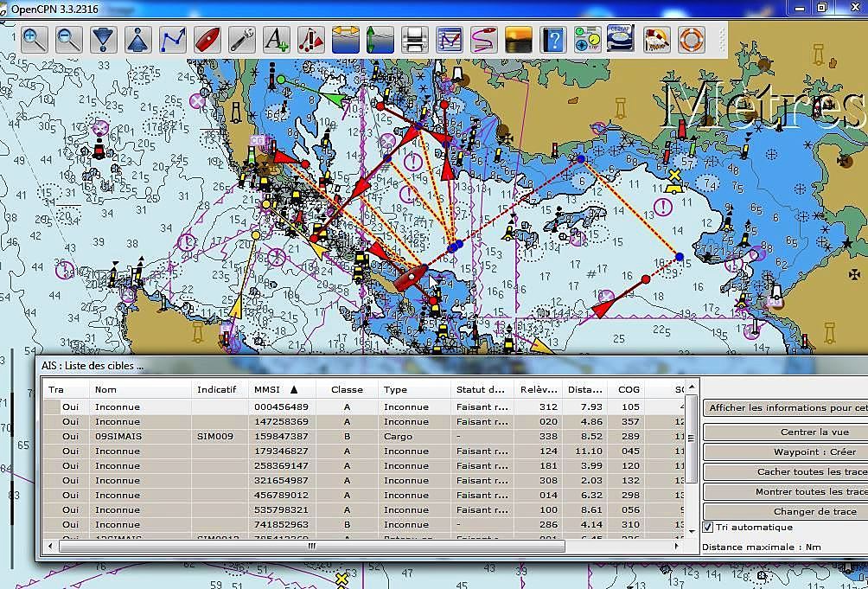This screenshot has height=589, width=868.
Task: Select the target row with MMSI 000456489
Action: click(364, 407)
